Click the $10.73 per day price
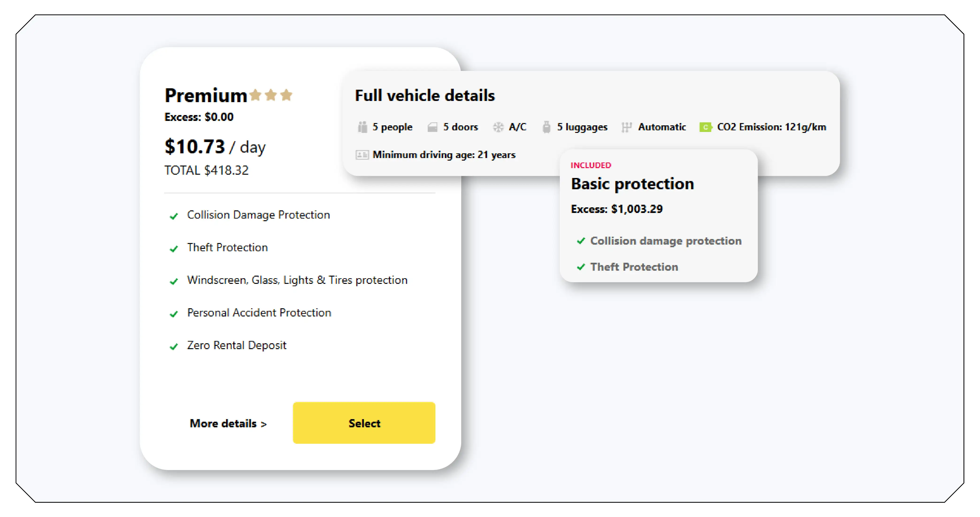Viewport: 980px width, 517px height. pos(215,147)
